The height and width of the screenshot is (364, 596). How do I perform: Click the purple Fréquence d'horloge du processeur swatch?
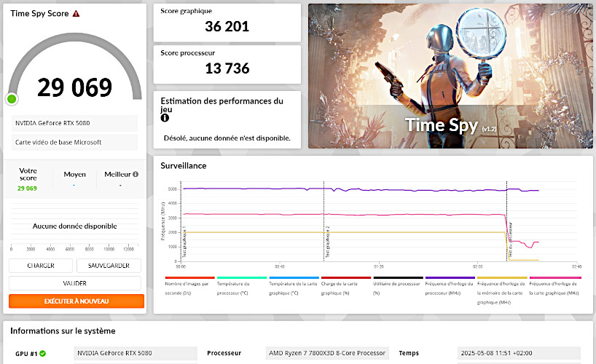tap(450, 278)
